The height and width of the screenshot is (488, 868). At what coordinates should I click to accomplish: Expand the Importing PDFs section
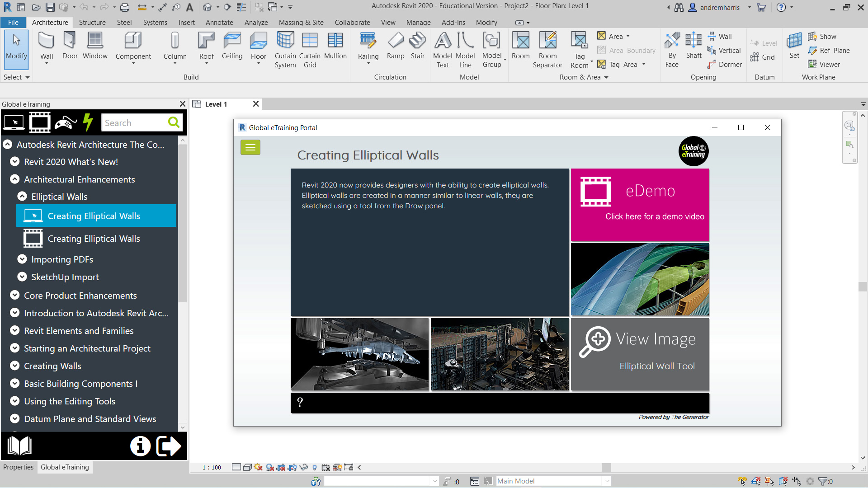(x=22, y=259)
